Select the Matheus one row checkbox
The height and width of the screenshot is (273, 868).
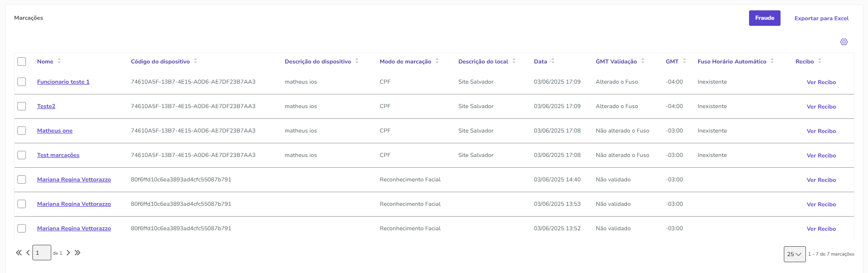[x=22, y=131]
